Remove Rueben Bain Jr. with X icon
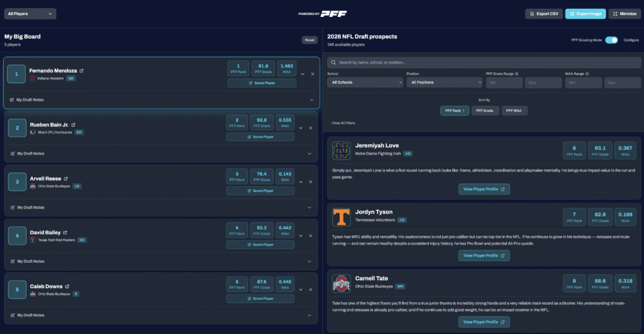Screen dimensions: 644x334 click(x=311, y=128)
